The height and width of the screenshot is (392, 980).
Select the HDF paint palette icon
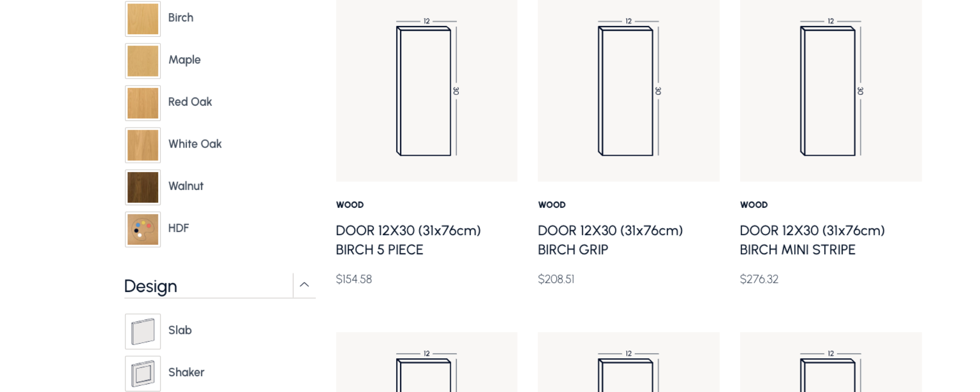pos(143,229)
